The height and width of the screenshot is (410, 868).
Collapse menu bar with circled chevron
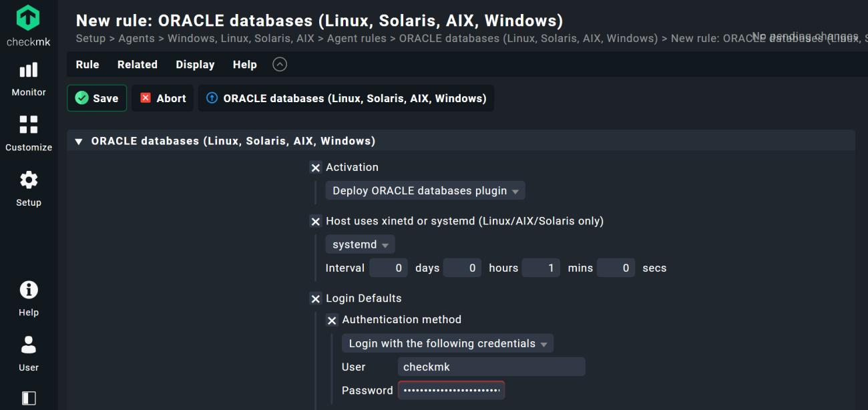(x=280, y=65)
